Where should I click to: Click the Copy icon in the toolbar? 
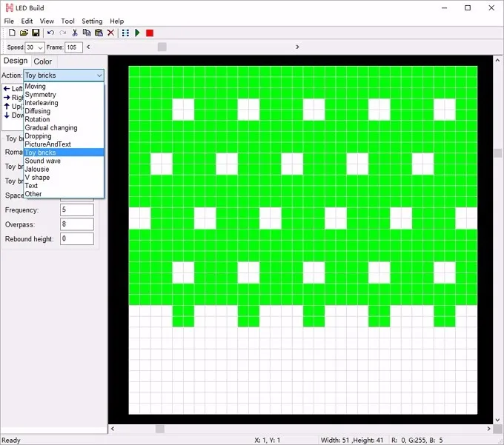click(x=87, y=33)
